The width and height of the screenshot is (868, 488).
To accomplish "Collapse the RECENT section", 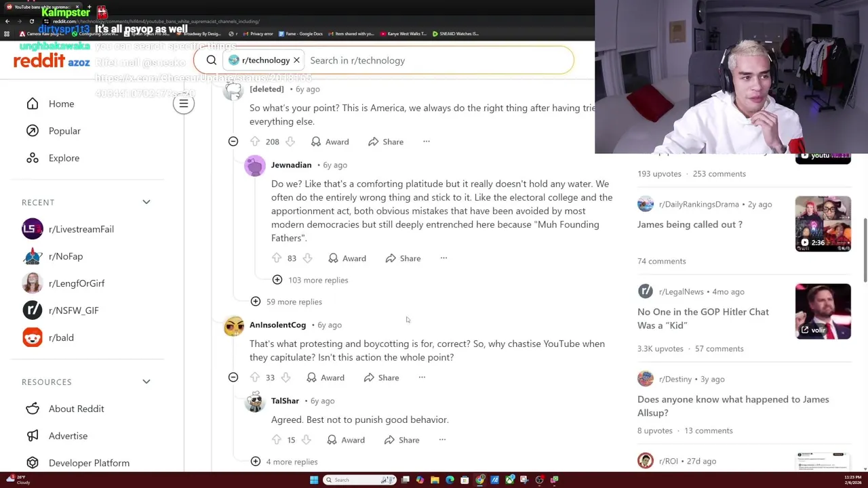I will pyautogui.click(x=146, y=202).
